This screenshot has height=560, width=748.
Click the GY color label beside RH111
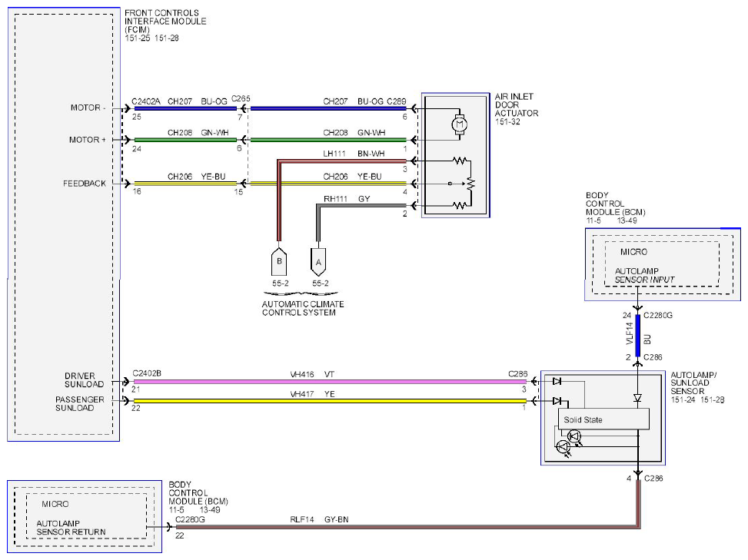[364, 199]
